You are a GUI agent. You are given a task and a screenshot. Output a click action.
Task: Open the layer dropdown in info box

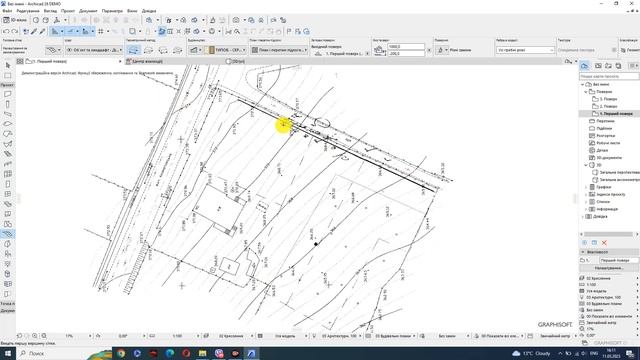click(94, 50)
